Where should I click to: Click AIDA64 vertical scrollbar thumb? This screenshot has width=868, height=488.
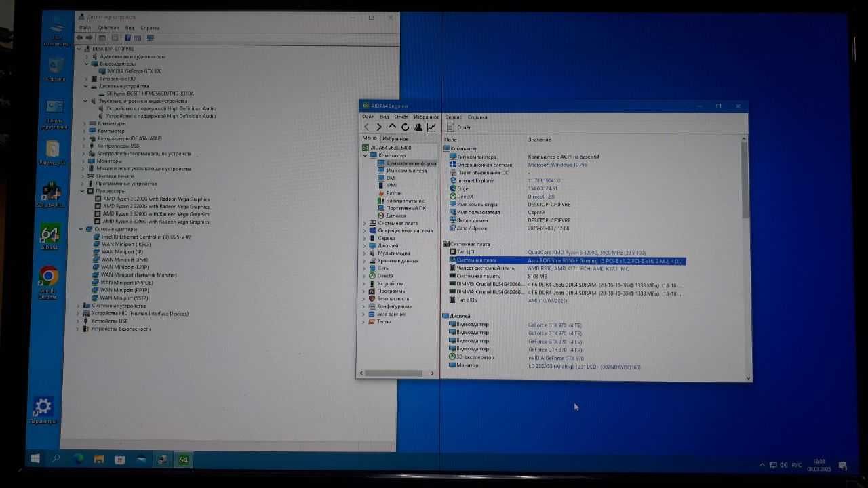coord(745,180)
